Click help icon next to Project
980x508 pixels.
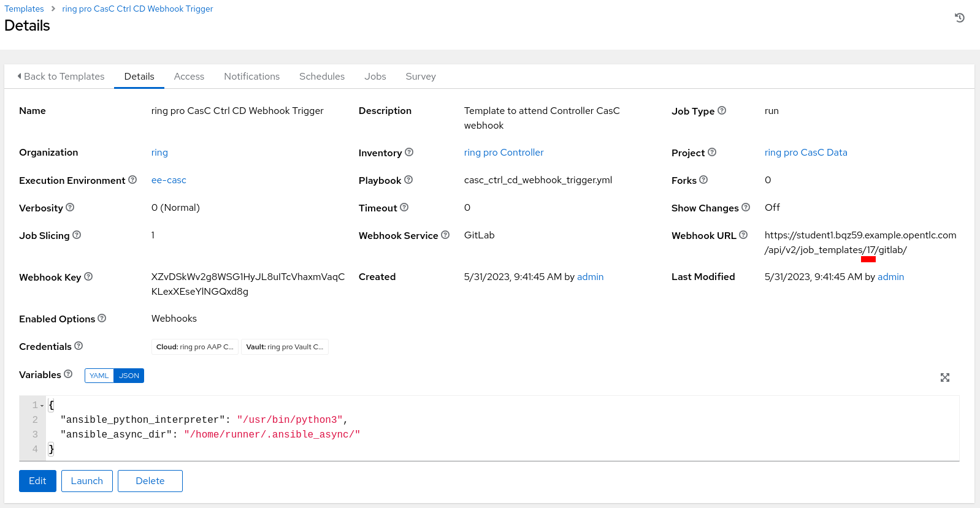tap(712, 152)
